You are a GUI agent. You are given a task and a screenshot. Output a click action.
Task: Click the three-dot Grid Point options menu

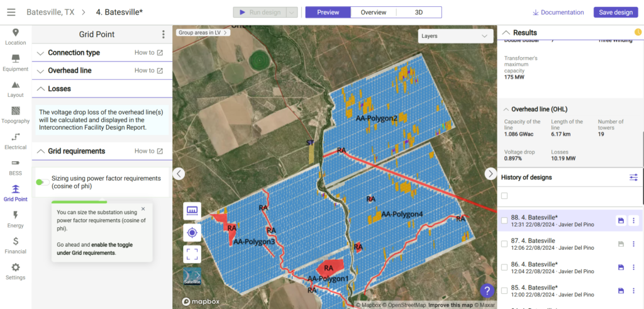pyautogui.click(x=164, y=35)
